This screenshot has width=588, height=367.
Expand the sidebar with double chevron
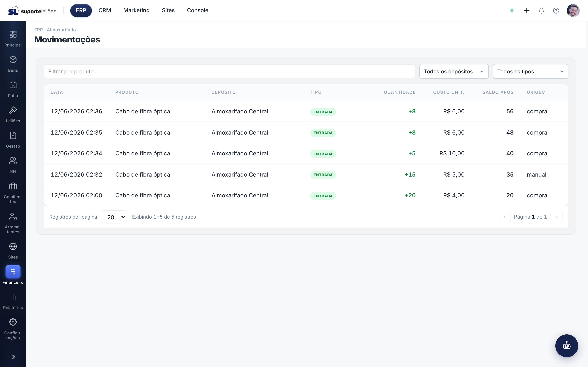pyautogui.click(x=13, y=357)
